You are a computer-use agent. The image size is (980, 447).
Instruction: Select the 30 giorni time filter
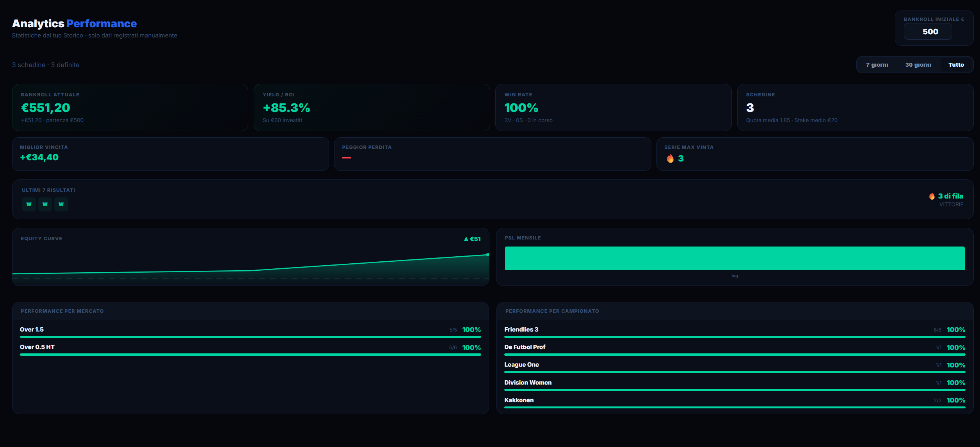click(918, 65)
